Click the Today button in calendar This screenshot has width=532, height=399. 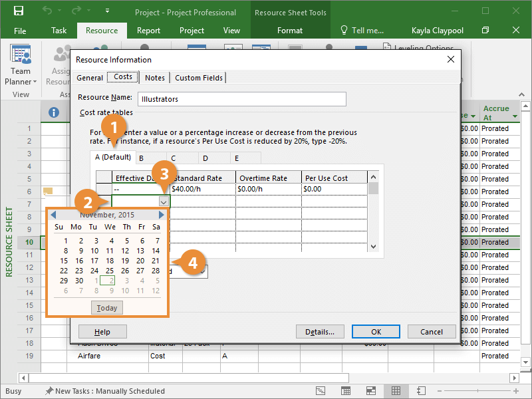[x=107, y=308]
